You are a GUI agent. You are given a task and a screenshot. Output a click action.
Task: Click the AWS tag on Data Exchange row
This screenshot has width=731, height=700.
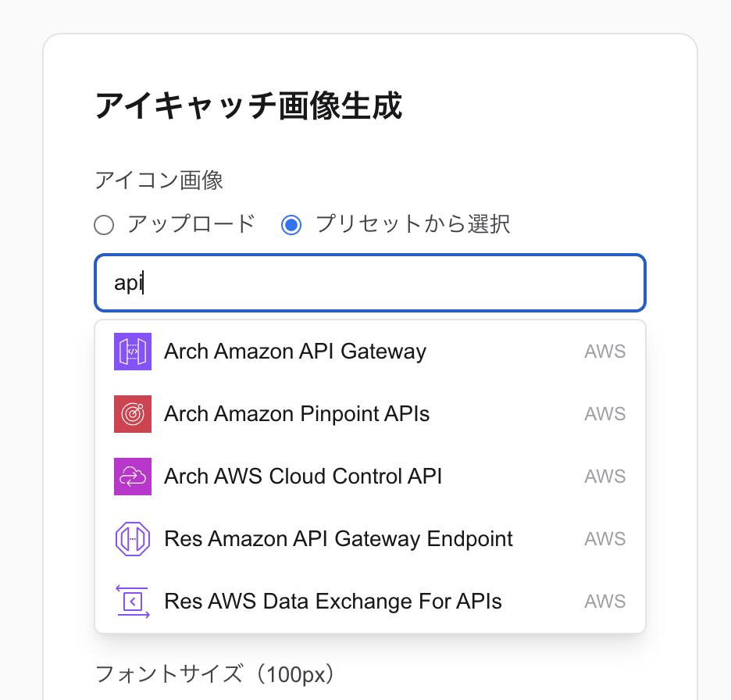point(605,602)
